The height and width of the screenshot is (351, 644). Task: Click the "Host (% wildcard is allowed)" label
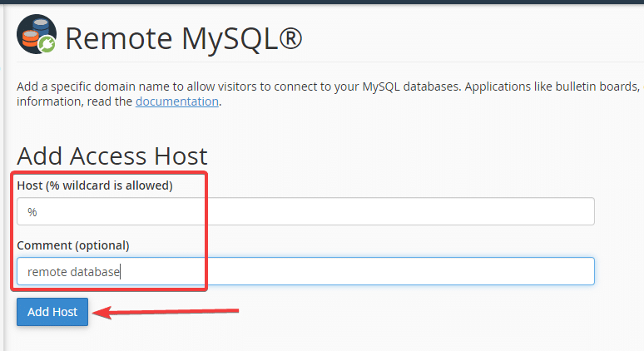click(95, 185)
